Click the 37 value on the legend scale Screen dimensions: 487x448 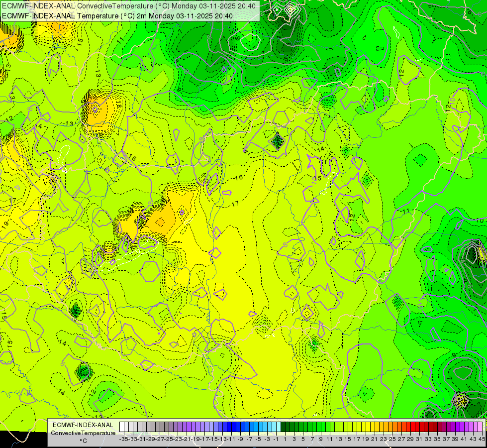pyautogui.click(x=446, y=439)
